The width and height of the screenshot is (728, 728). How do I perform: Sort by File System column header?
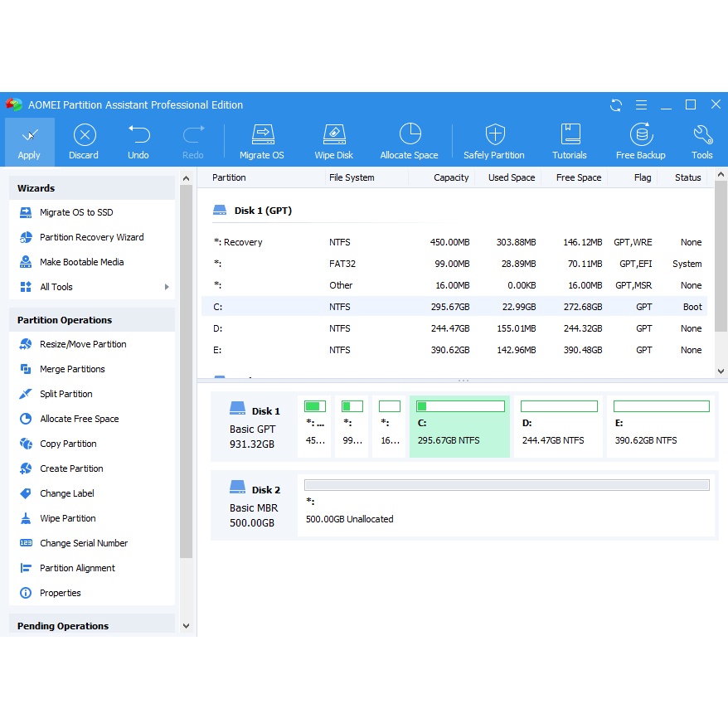tap(352, 177)
